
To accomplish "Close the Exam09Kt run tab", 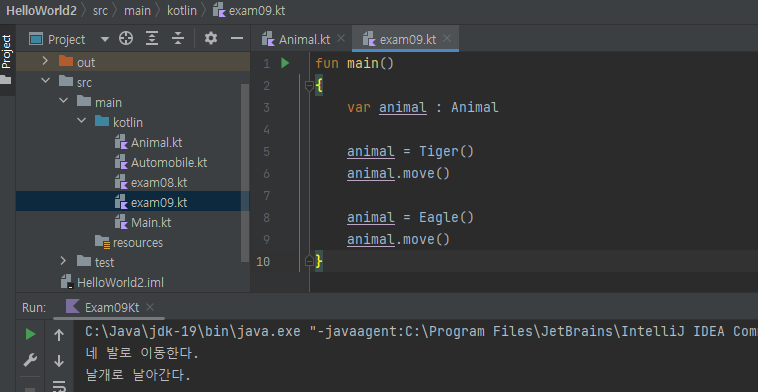I will 150,307.
